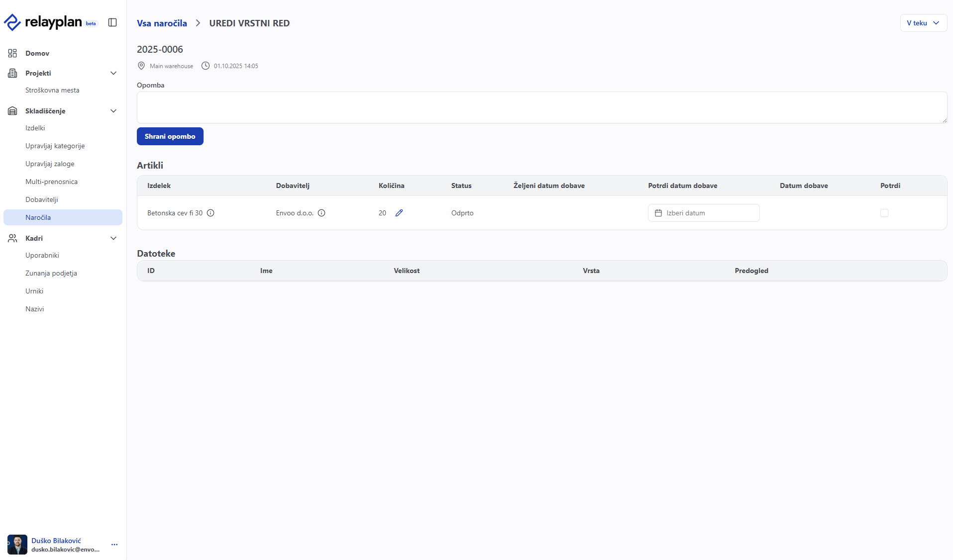Click the Ime header in Datoteke table

(x=266, y=271)
